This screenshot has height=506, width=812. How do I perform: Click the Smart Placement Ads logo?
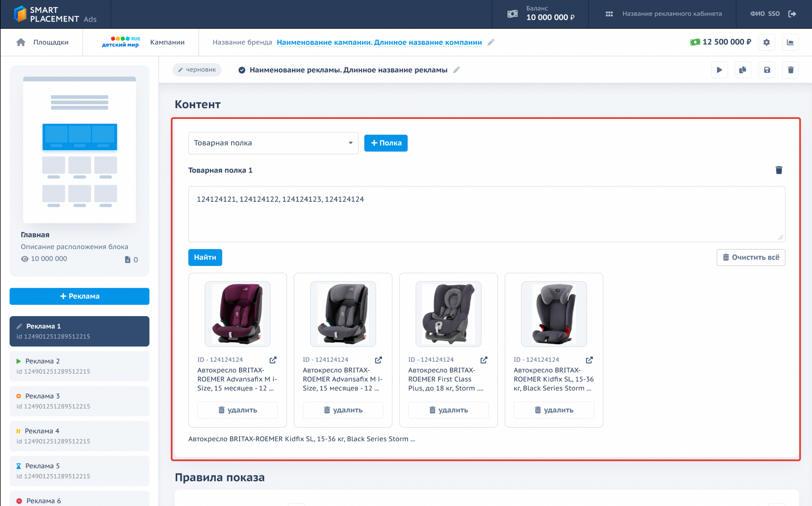(55, 14)
